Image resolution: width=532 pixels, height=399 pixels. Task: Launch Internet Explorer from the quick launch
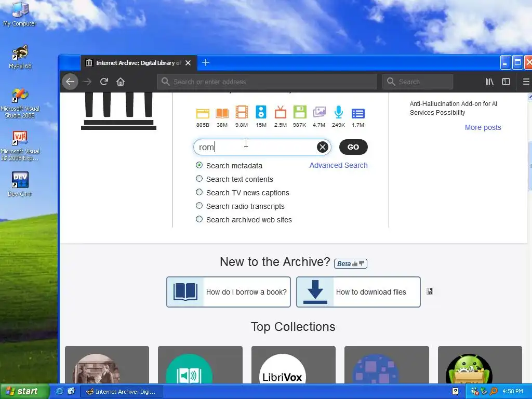coord(59,391)
